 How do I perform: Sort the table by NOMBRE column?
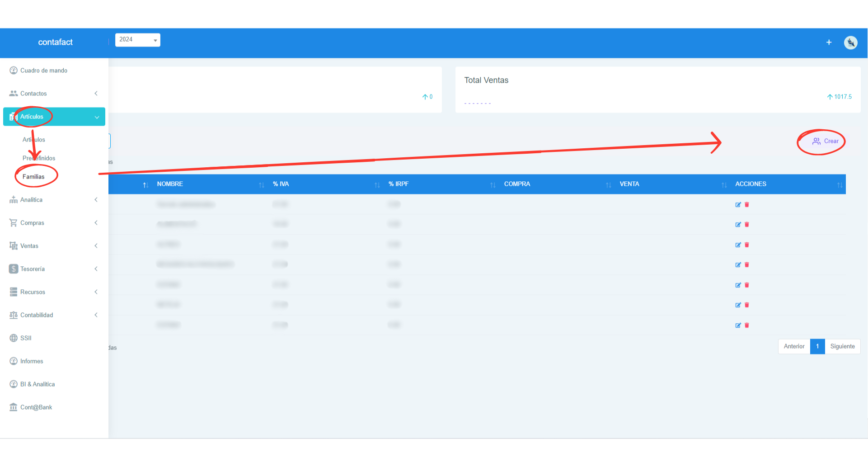coord(170,184)
